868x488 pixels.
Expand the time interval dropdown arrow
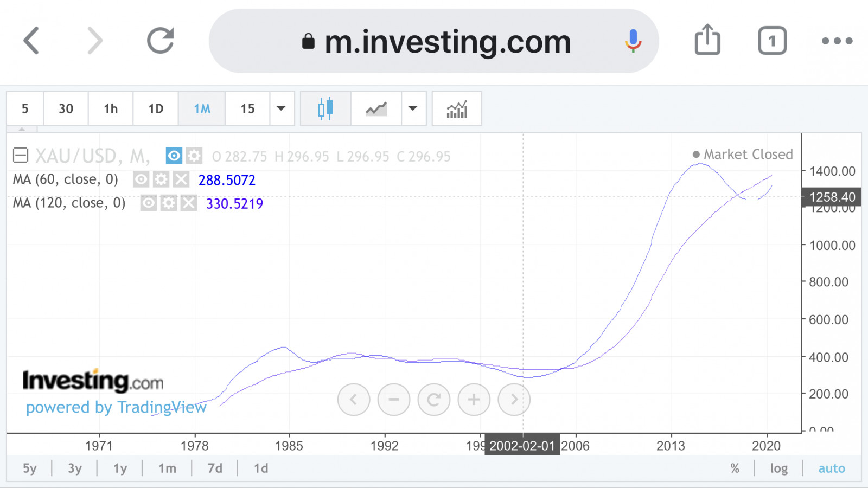tap(281, 108)
